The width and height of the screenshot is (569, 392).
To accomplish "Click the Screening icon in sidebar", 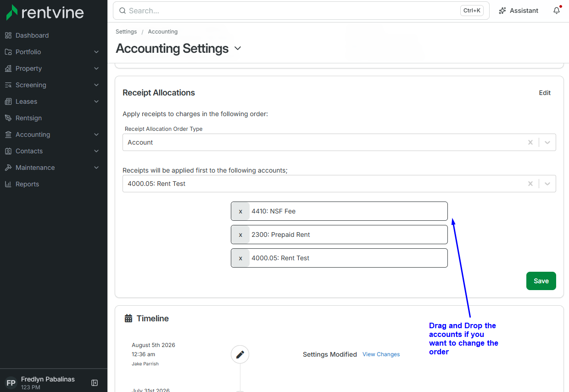I will coord(8,85).
